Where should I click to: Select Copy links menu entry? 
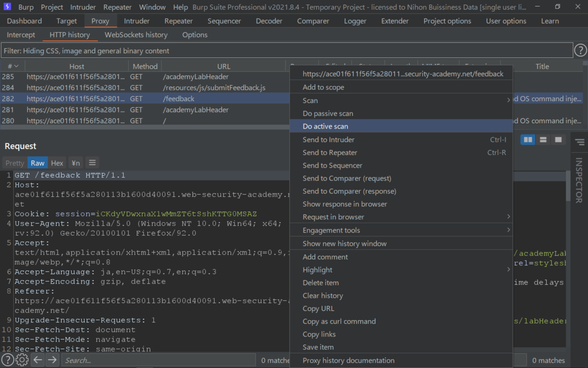401,334
